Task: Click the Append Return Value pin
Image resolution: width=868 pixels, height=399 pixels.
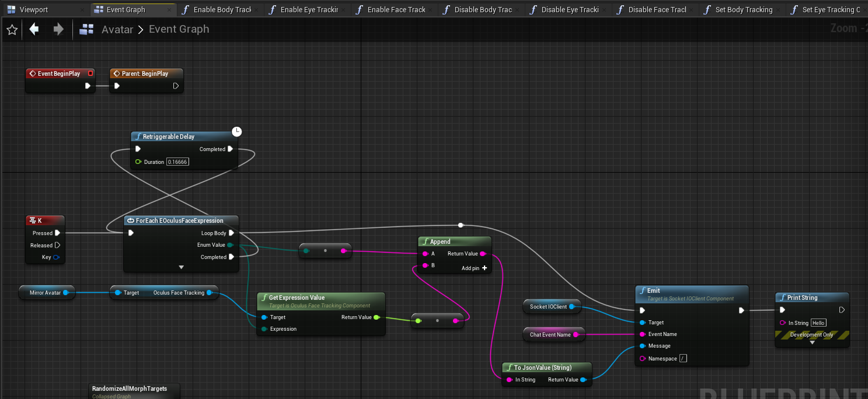Action: [482, 254]
